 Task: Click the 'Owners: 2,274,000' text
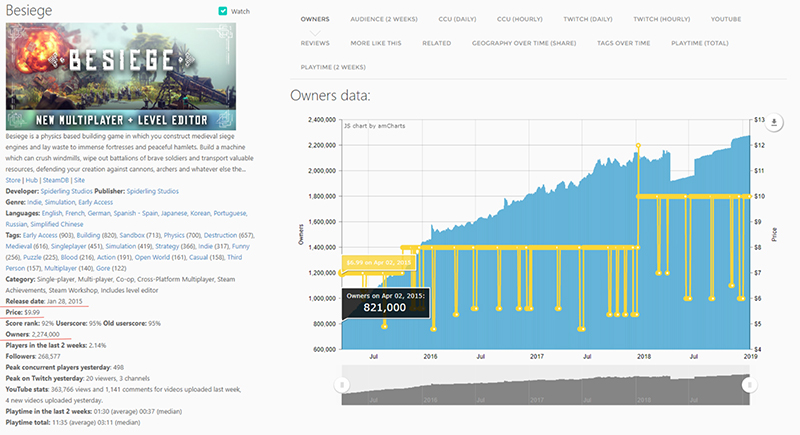point(32,334)
